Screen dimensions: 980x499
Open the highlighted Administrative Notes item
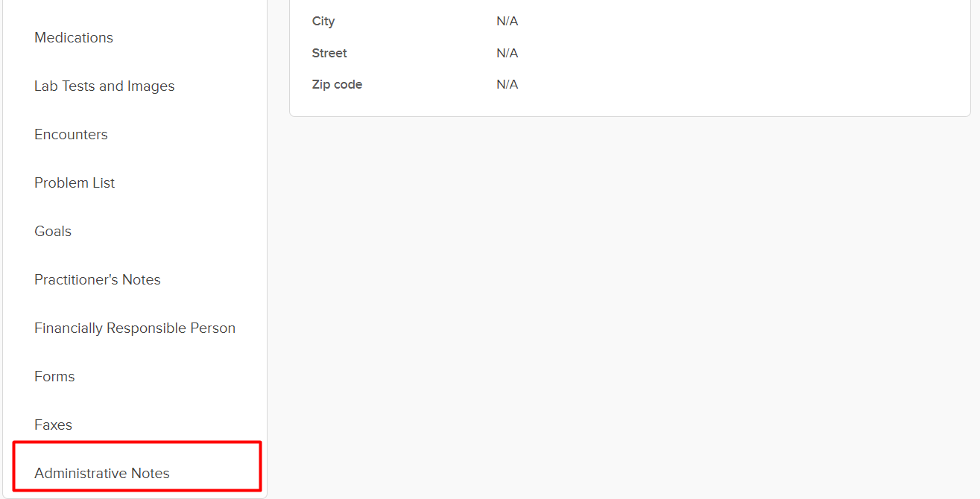pyautogui.click(x=102, y=474)
